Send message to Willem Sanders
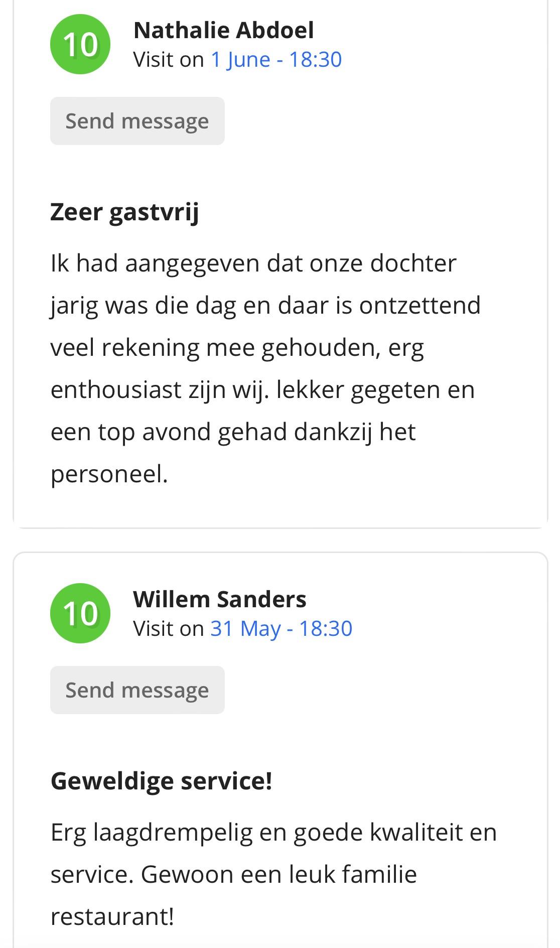Image resolution: width=560 pixels, height=948 pixels. point(137,690)
